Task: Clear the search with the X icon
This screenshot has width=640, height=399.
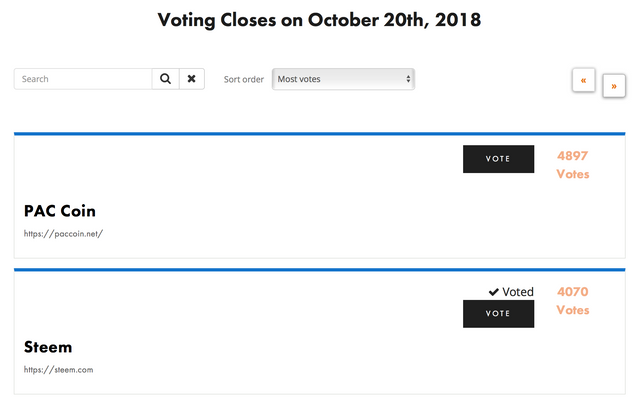Action: click(191, 79)
